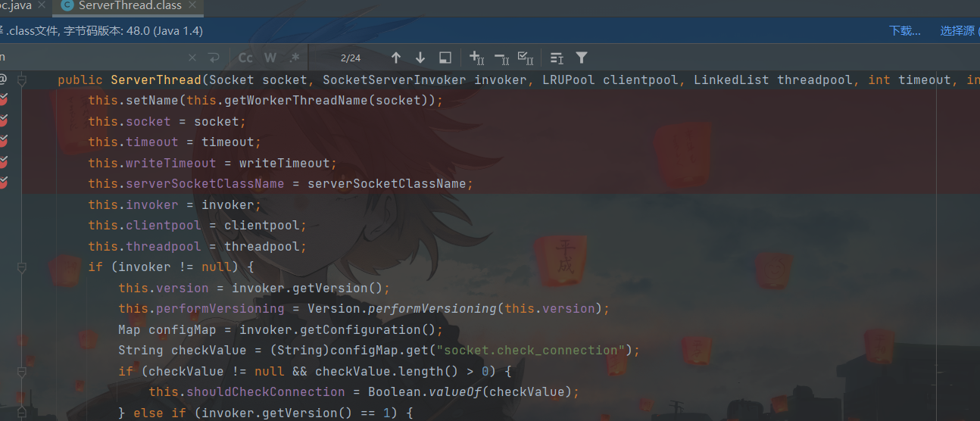The width and height of the screenshot is (980, 421).
Task: Add selection for next occurrence
Action: (x=476, y=58)
